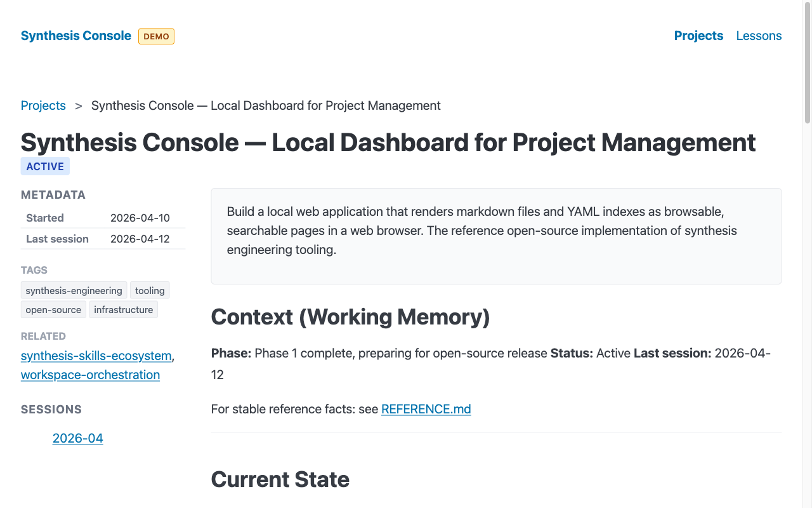The image size is (812, 508).
Task: Select the open-source tag
Action: tap(53, 309)
